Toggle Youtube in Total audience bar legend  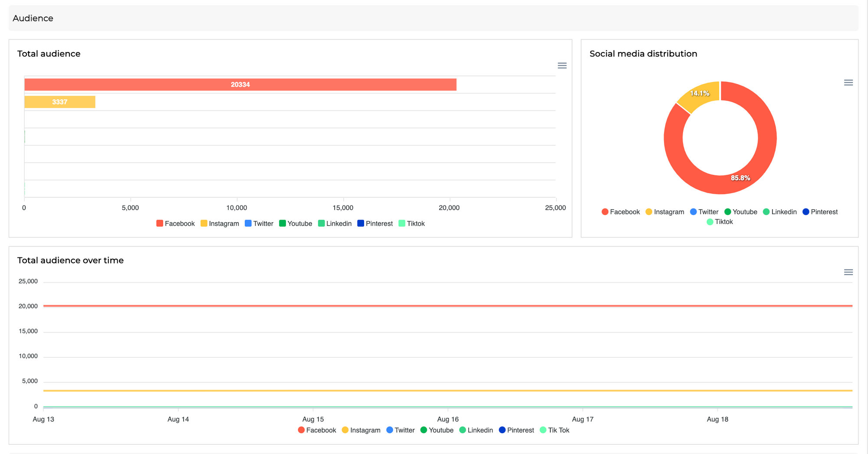pyautogui.click(x=296, y=224)
